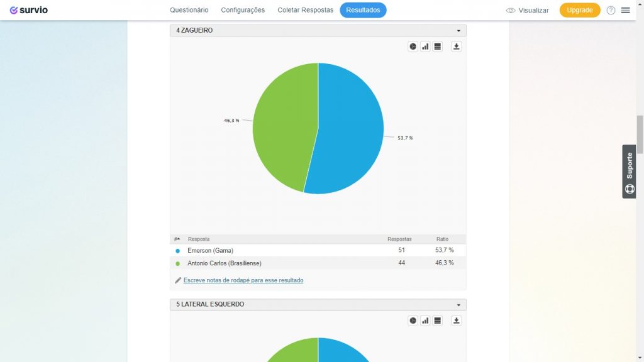Click the Survio logo
This screenshot has width=644, height=362.
[29, 10]
